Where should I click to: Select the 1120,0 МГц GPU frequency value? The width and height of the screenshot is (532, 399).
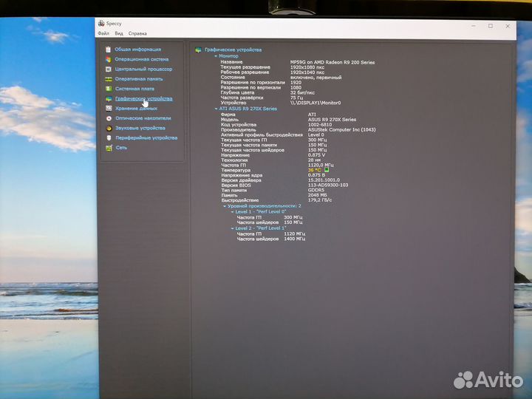coord(321,165)
